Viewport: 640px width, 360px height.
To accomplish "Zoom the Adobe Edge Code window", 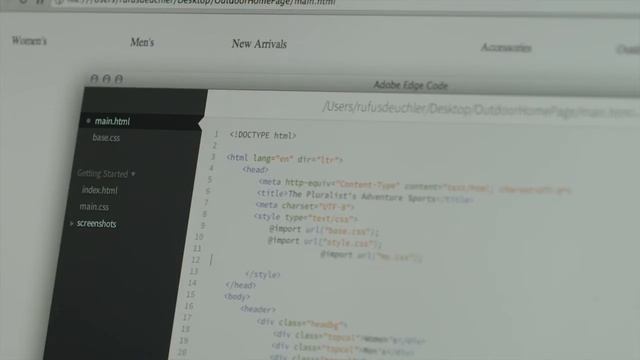I will click(119, 79).
